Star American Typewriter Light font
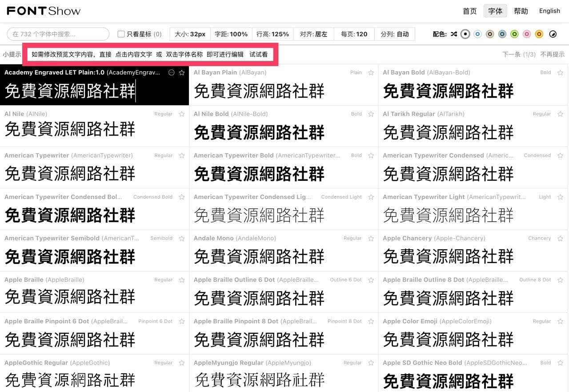The width and height of the screenshot is (569, 392). 560,197
